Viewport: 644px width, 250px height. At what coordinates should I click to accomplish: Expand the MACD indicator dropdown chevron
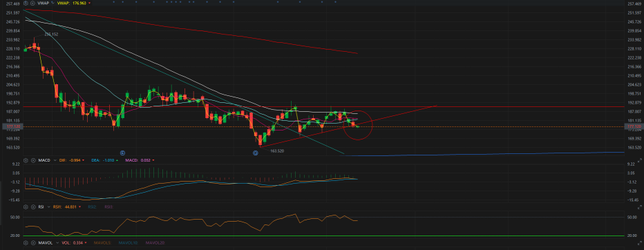pyautogui.click(x=55, y=160)
